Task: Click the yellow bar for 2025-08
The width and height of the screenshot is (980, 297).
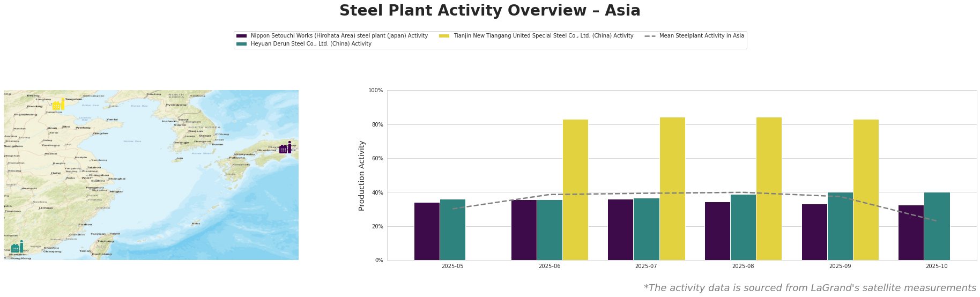Action: pyautogui.click(x=769, y=189)
